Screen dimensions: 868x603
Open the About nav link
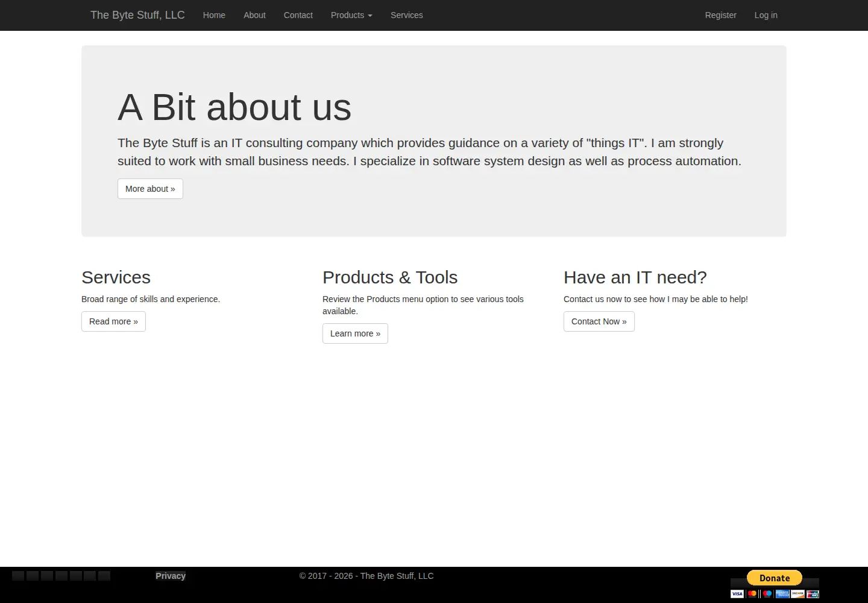point(254,15)
